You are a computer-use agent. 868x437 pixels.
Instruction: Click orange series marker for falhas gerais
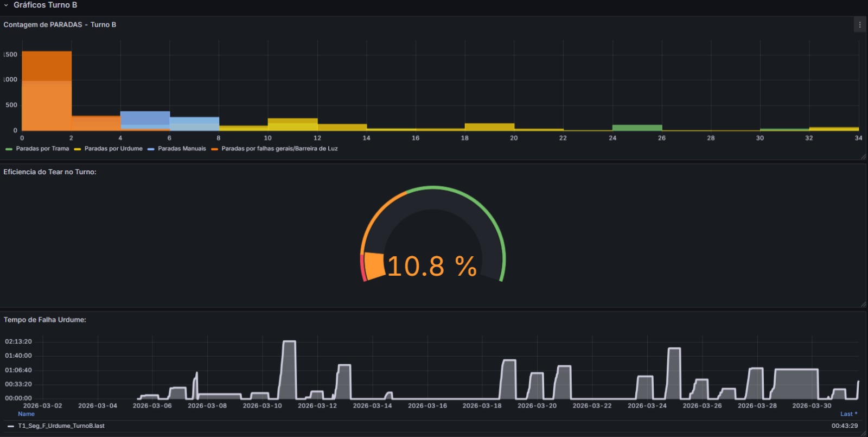[214, 149]
